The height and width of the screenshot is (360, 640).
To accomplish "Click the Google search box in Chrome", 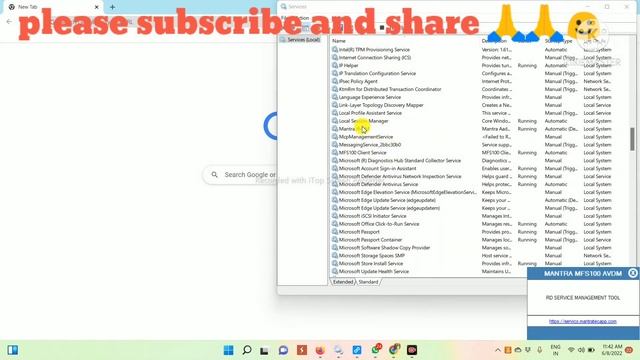I will click(x=241, y=175).
